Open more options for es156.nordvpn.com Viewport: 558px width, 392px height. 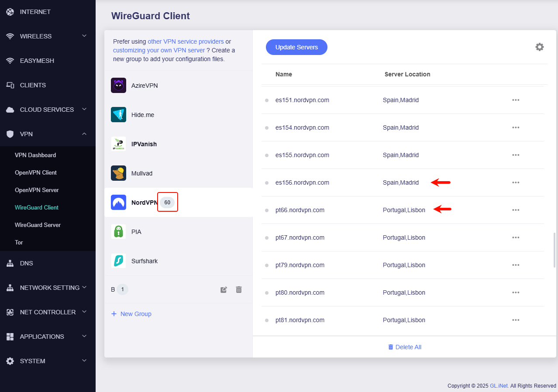(516, 182)
